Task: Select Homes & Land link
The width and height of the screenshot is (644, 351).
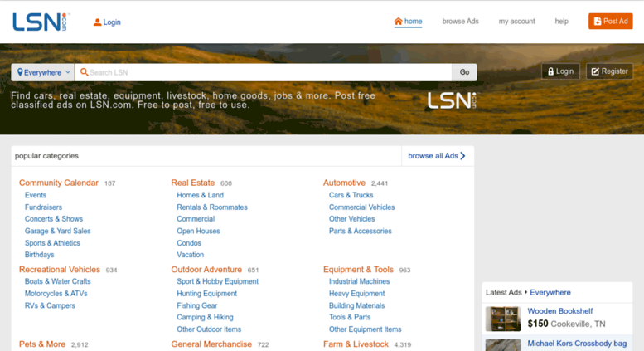Action: [200, 195]
